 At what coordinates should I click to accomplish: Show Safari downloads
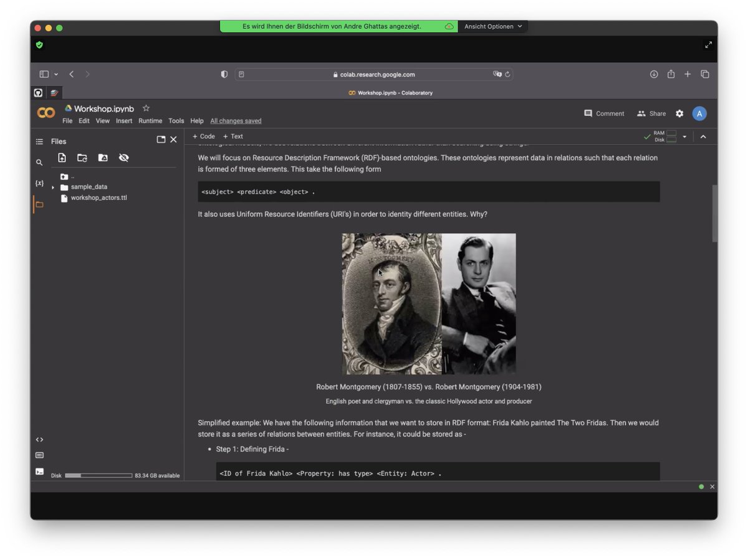(x=654, y=74)
